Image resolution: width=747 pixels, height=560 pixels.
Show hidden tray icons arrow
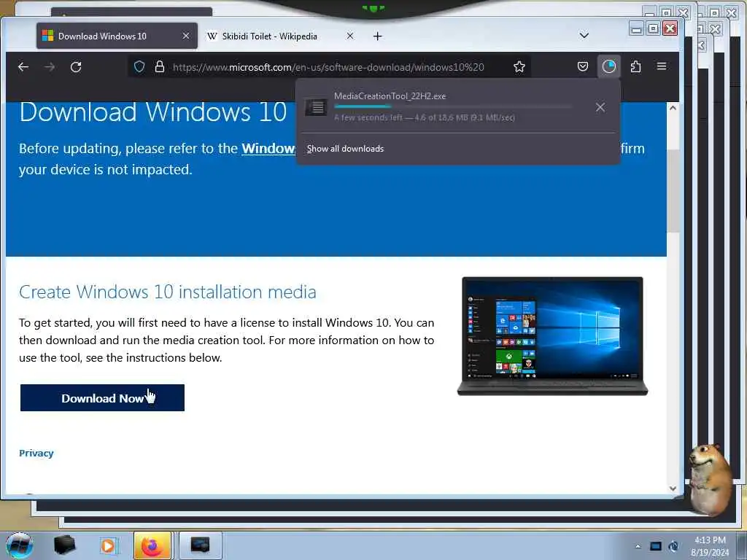638,546
